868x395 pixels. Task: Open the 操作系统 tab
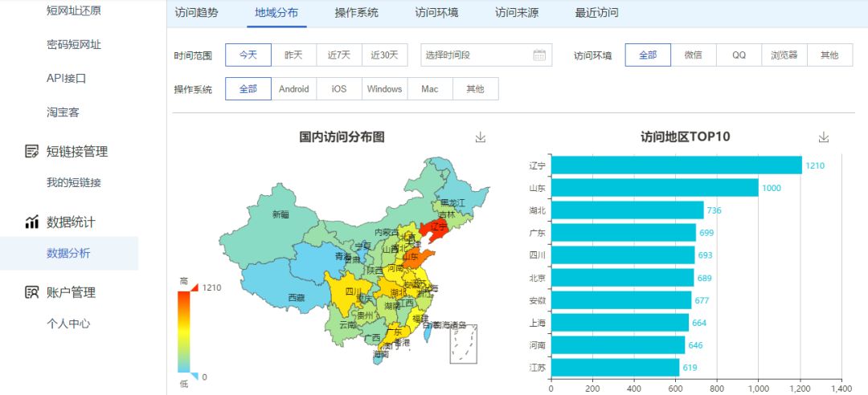[x=356, y=13]
